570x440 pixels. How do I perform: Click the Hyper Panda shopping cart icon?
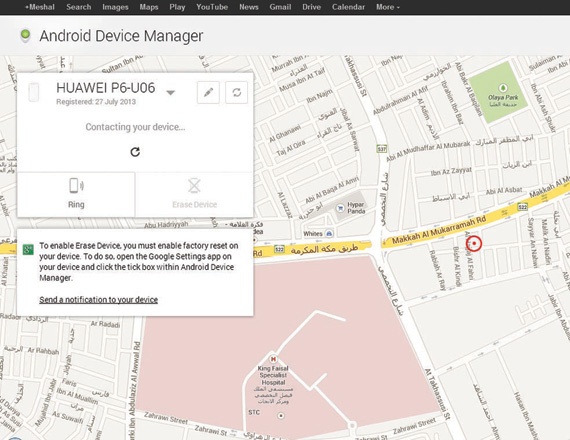click(x=340, y=208)
